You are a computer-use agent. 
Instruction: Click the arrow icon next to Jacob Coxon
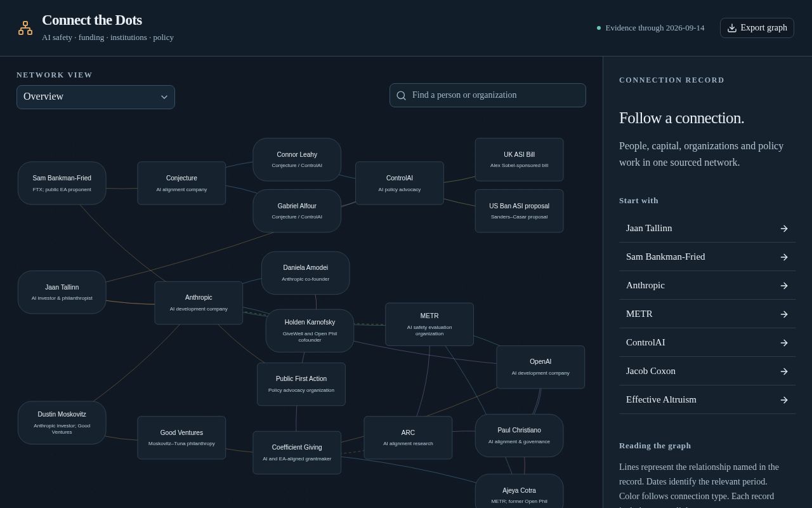coord(784,371)
